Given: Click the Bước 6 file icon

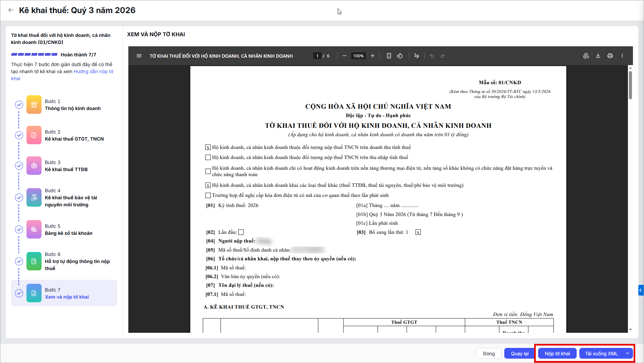Looking at the screenshot, I should (x=34, y=261).
